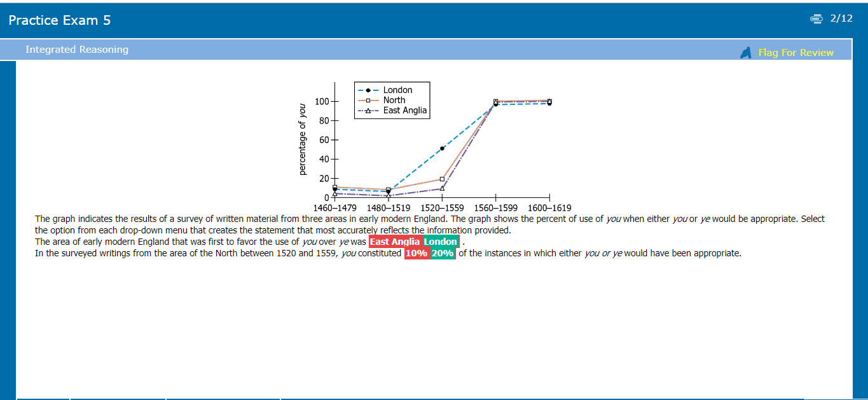Image resolution: width=868 pixels, height=400 pixels.
Task: Open the Integrated Reasoning section label
Action: 77,50
